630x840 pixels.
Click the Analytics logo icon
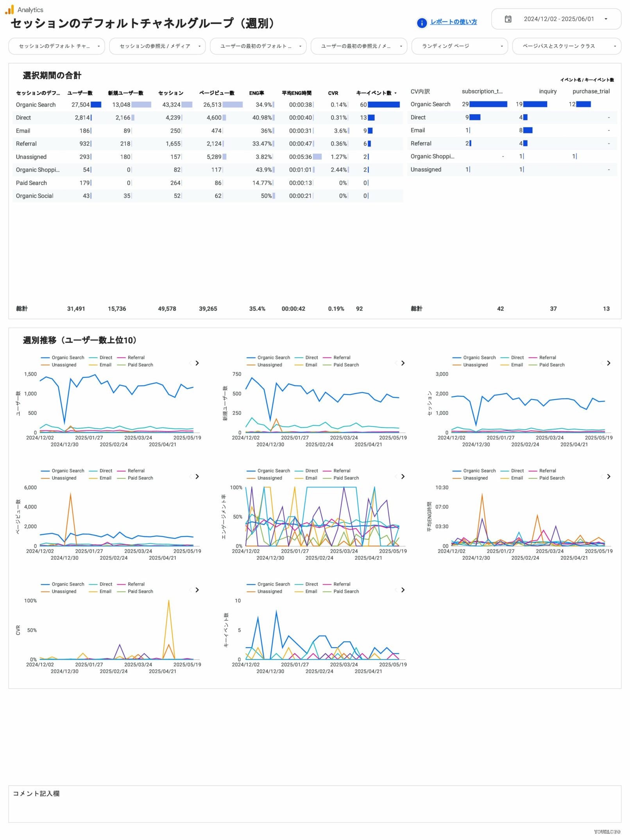pos(9,10)
